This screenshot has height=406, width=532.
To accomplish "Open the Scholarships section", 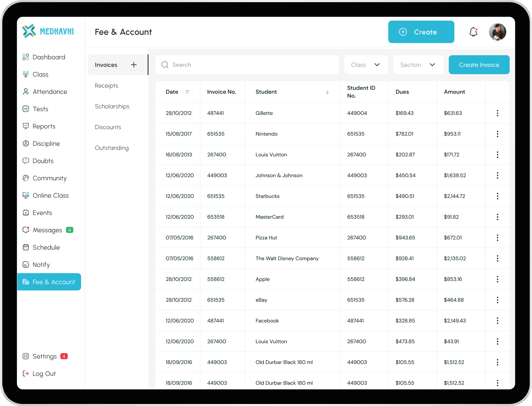I will [112, 106].
